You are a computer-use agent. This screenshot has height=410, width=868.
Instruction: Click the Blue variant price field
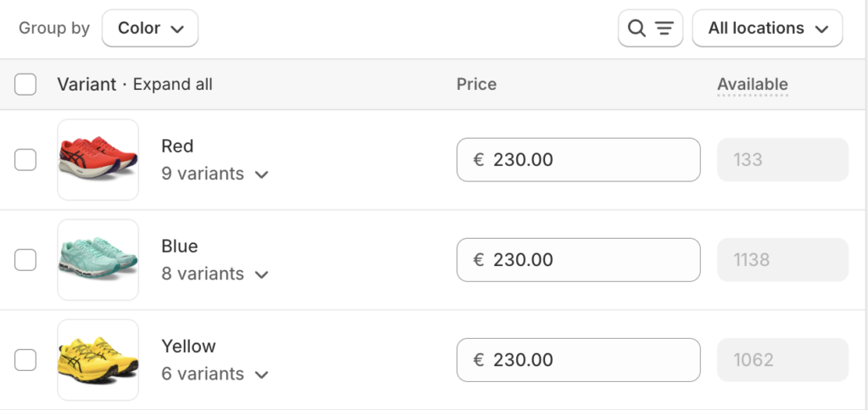click(x=578, y=259)
